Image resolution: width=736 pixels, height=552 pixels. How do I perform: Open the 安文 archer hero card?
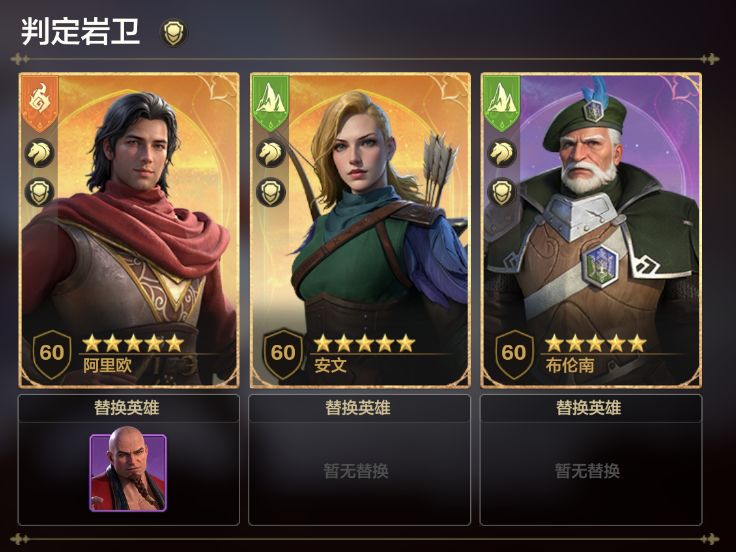[360, 230]
